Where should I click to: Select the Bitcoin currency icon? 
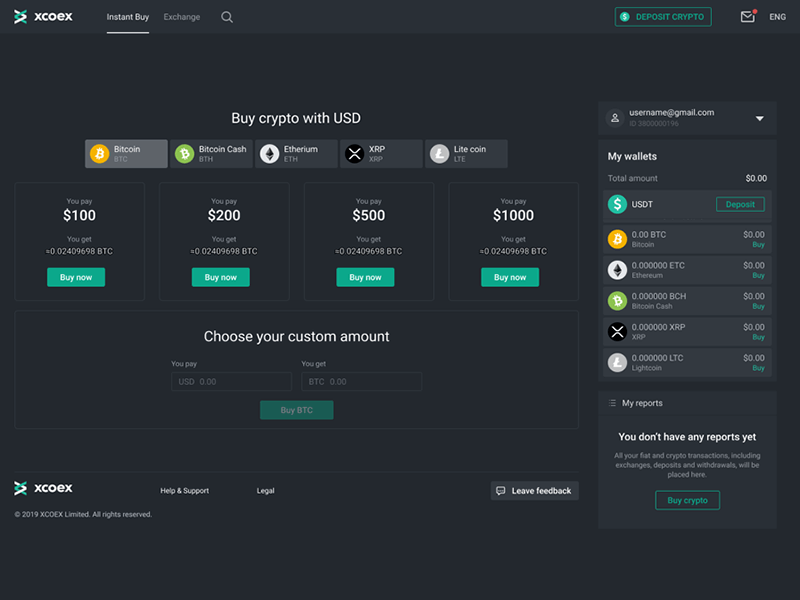click(x=99, y=153)
